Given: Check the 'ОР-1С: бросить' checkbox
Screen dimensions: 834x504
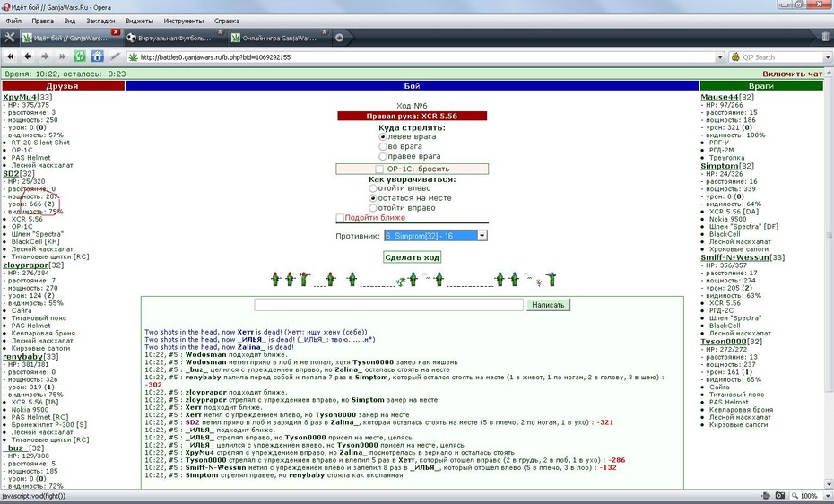Looking at the screenshot, I should [x=379, y=169].
